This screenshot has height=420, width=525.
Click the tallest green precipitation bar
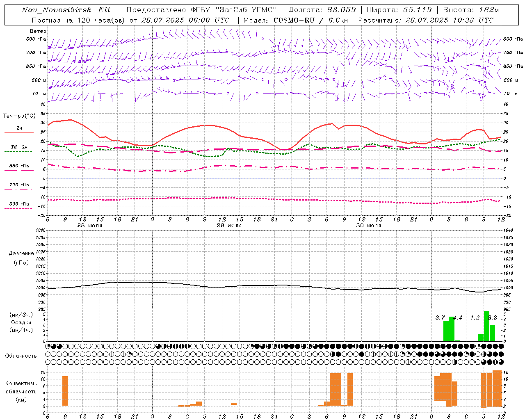click(487, 326)
